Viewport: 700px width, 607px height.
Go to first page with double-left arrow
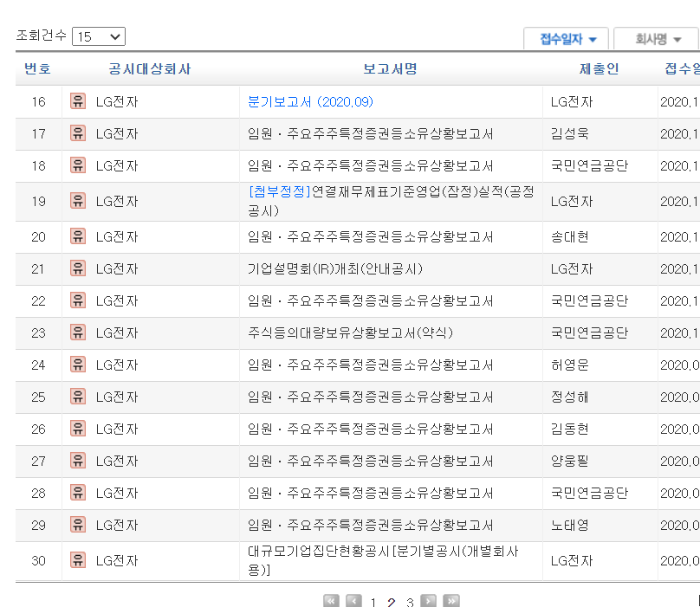pos(331,601)
